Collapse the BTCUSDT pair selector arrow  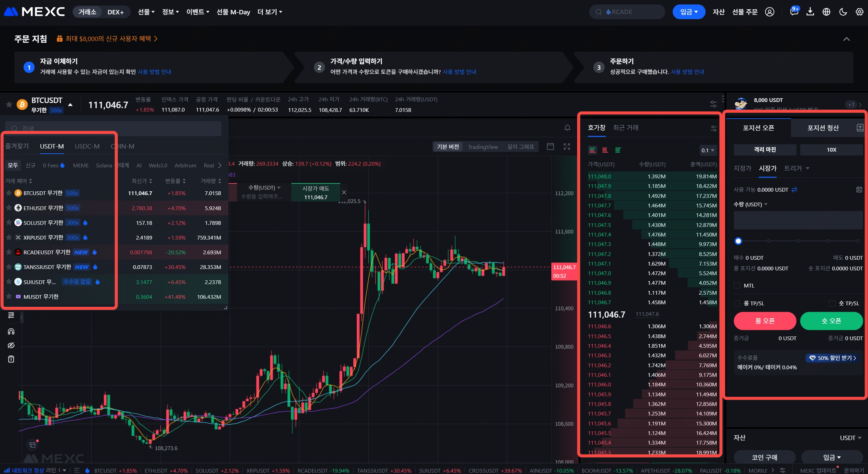click(x=70, y=105)
